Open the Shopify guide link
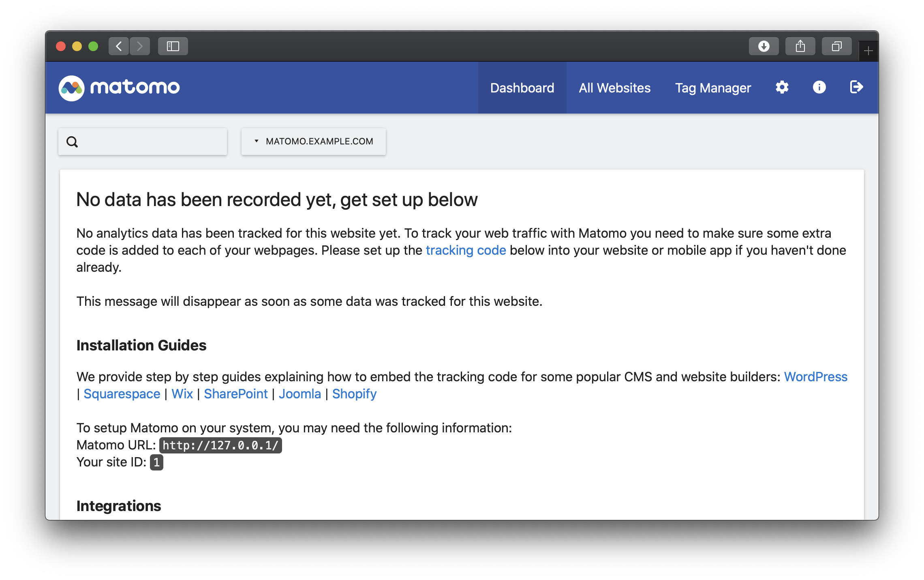This screenshot has width=924, height=580. [x=354, y=394]
